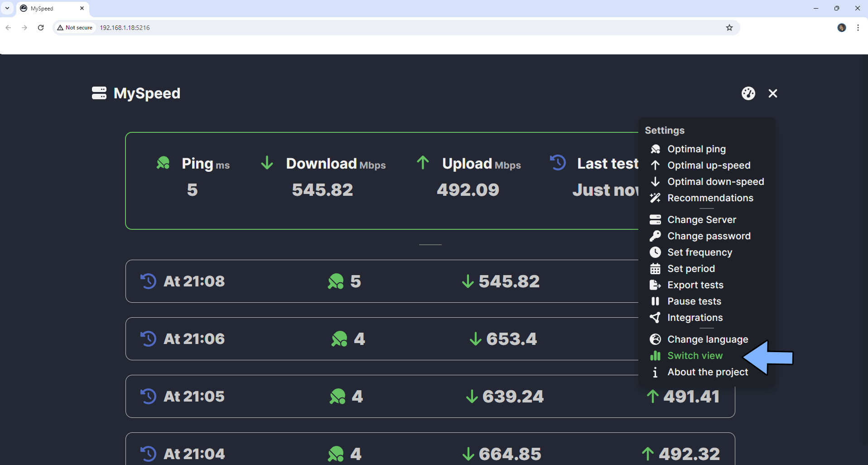Click the Set frequency clock icon

tap(655, 252)
